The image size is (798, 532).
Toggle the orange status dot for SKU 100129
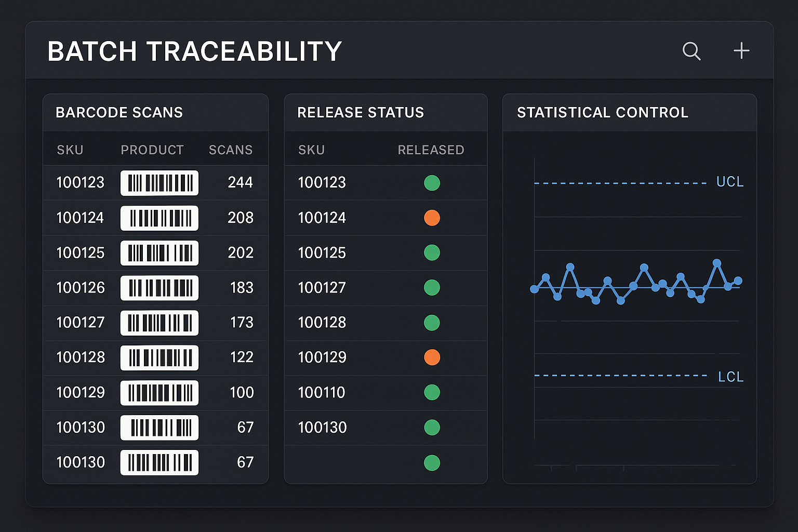[x=432, y=357]
